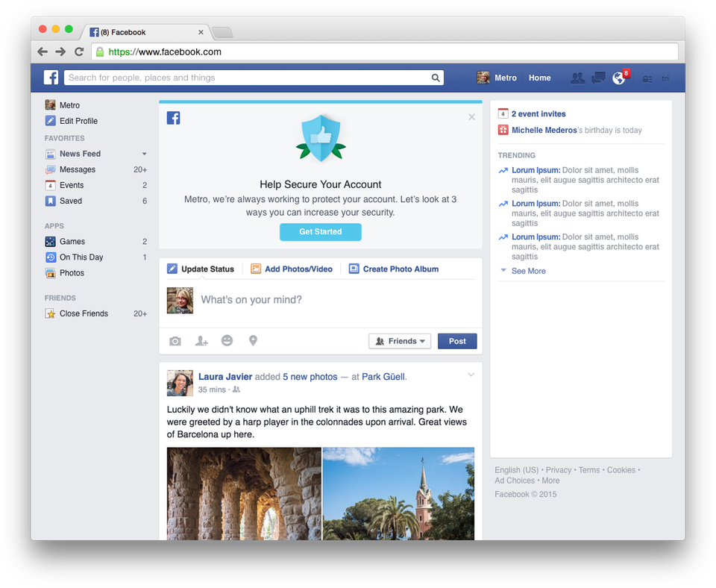Click the camera icon in status composer
Image resolution: width=716 pixels, height=588 pixels.
click(175, 341)
